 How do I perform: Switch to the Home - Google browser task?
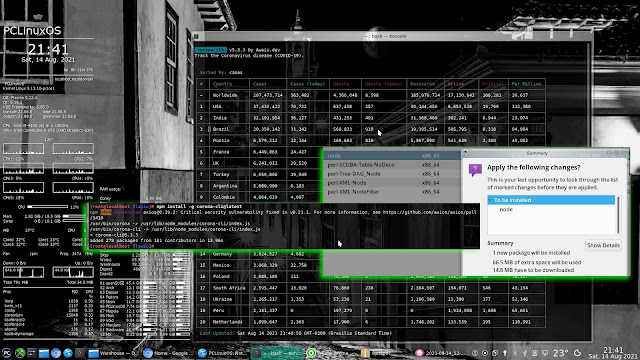click(x=168, y=353)
